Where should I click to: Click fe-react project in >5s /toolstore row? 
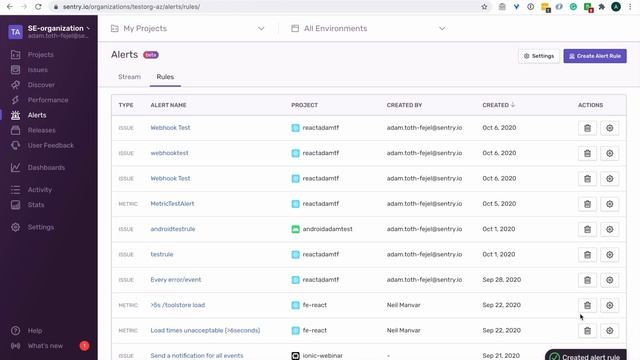[x=314, y=305]
